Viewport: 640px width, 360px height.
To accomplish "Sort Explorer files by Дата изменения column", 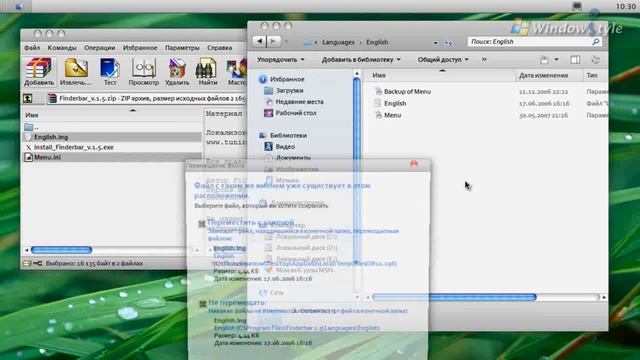I will coord(543,75).
